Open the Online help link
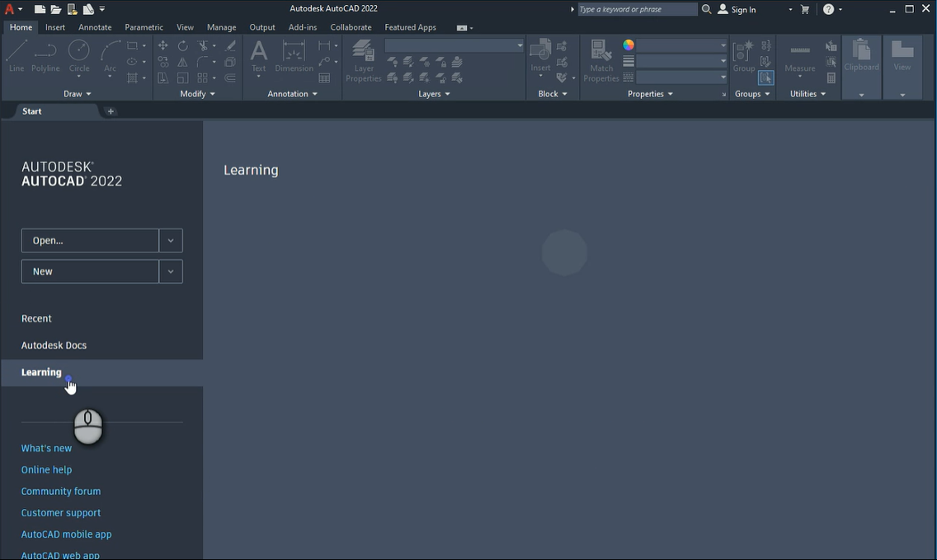 coord(46,470)
